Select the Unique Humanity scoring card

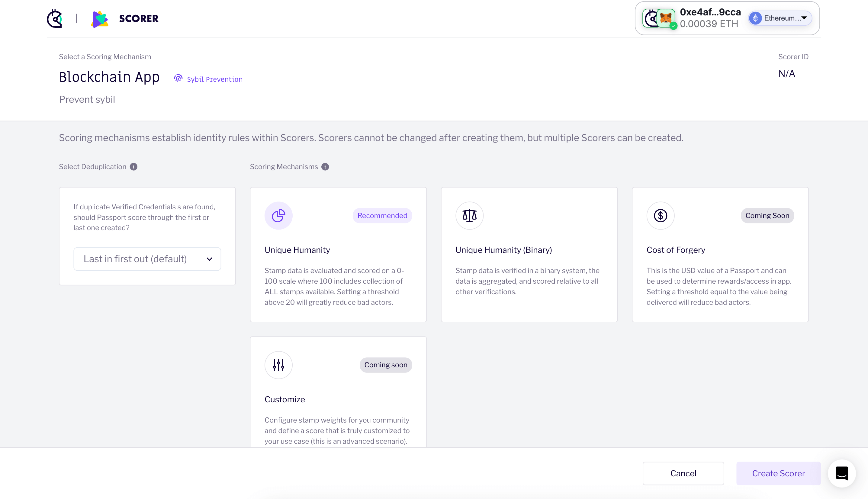[338, 254]
